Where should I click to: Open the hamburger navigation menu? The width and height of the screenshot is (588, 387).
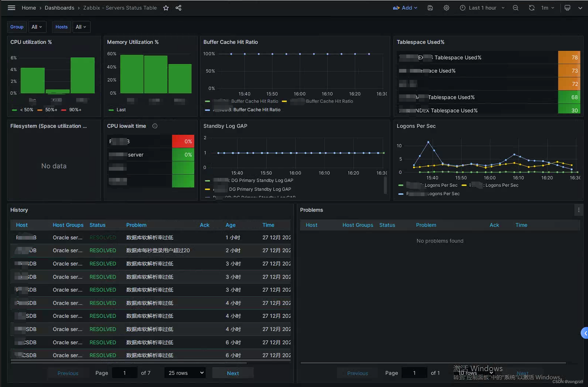(11, 8)
